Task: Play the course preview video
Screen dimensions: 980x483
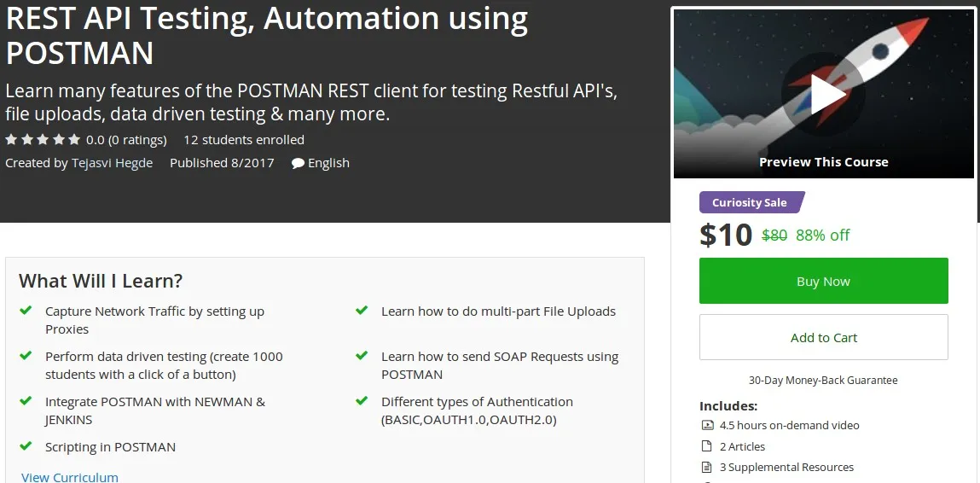Action: (x=823, y=94)
